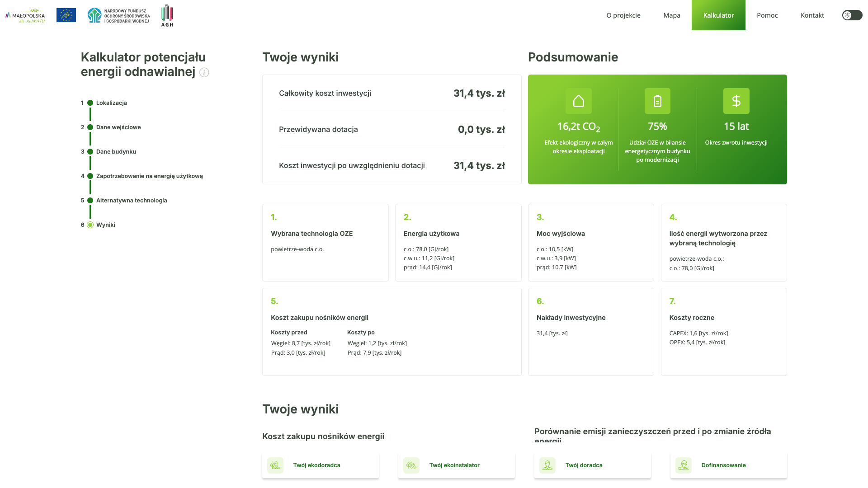868x488 pixels.
Task: Open the Twój ekodoradca button
Action: click(x=321, y=465)
